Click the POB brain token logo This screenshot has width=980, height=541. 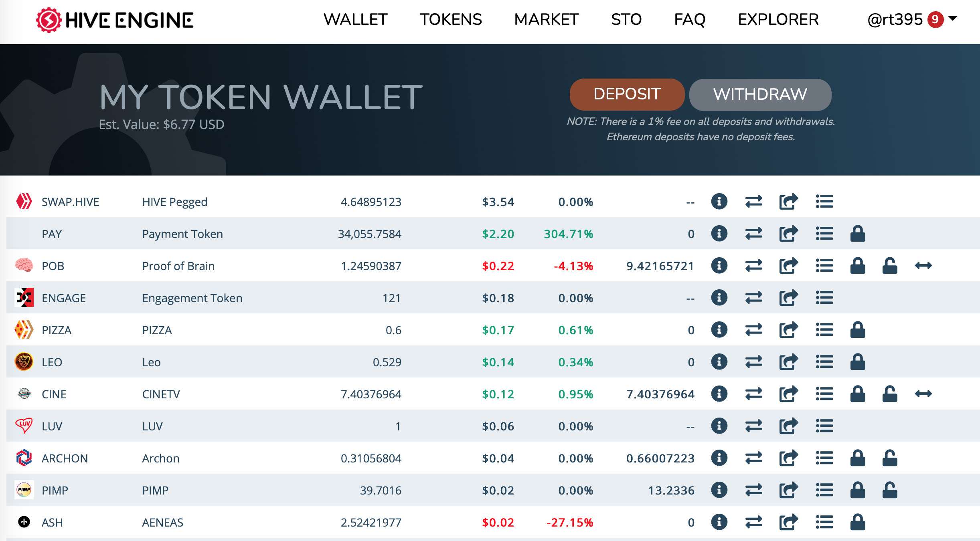click(x=24, y=265)
